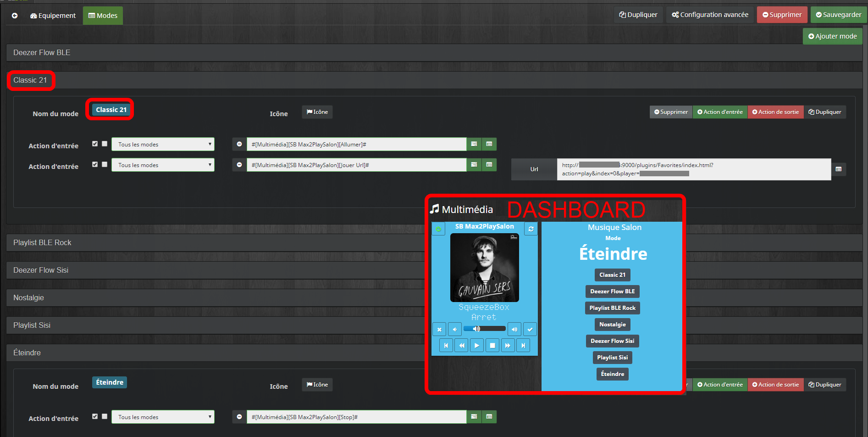Open 'Tous les modes' dropdown on Allumer row
868x437 pixels.
(x=163, y=144)
